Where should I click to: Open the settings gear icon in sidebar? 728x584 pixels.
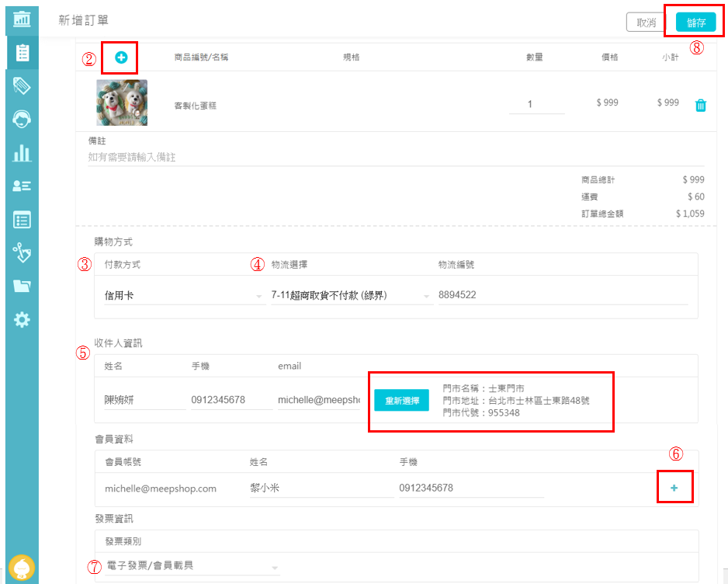(22, 319)
